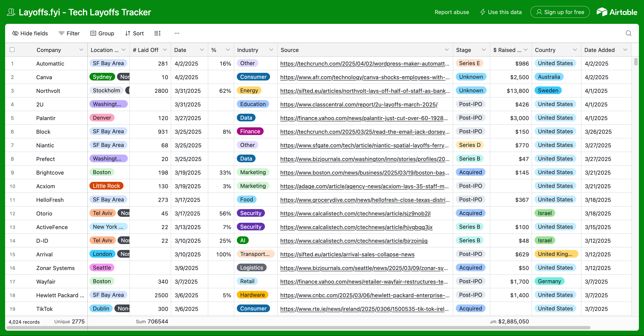Click the United King... country tag

point(556,254)
